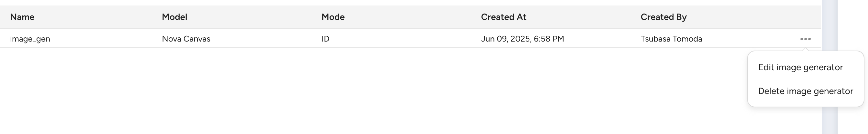Click the ID mode cell
Image resolution: width=868 pixels, height=134 pixels.
point(325,39)
